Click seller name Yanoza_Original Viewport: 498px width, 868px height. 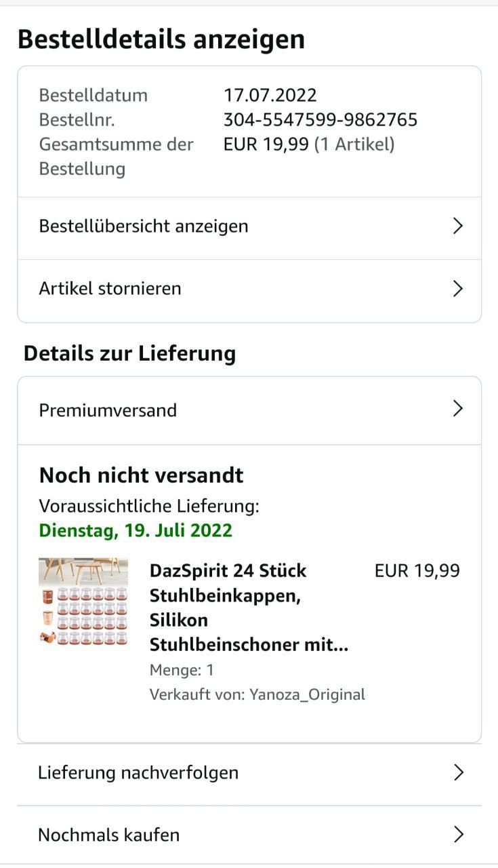pos(307,694)
